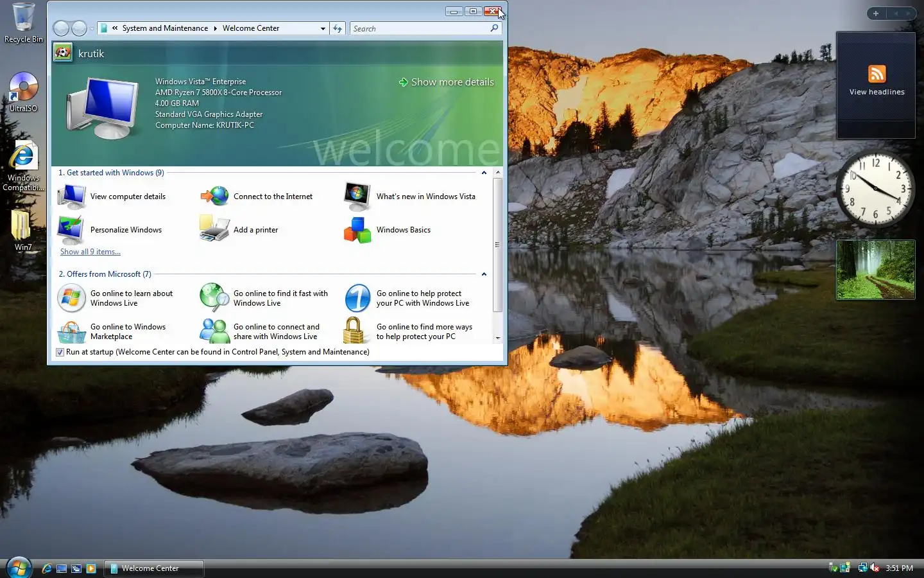Click Show Desktop in Quick Launch

62,568
